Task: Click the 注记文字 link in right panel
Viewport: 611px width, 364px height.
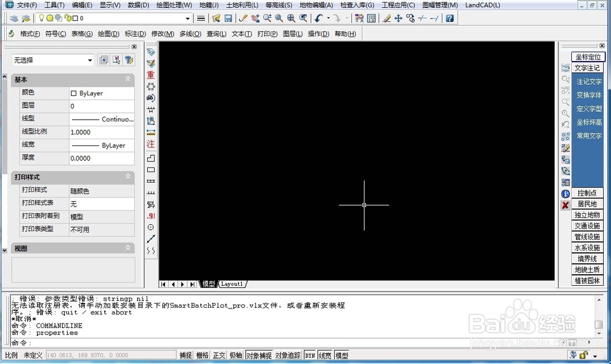Action: point(589,82)
